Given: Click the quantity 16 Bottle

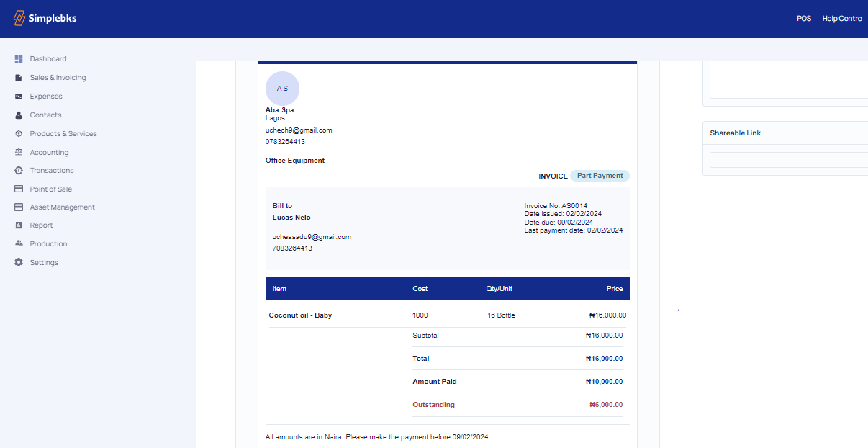Looking at the screenshot, I should click(x=501, y=315).
